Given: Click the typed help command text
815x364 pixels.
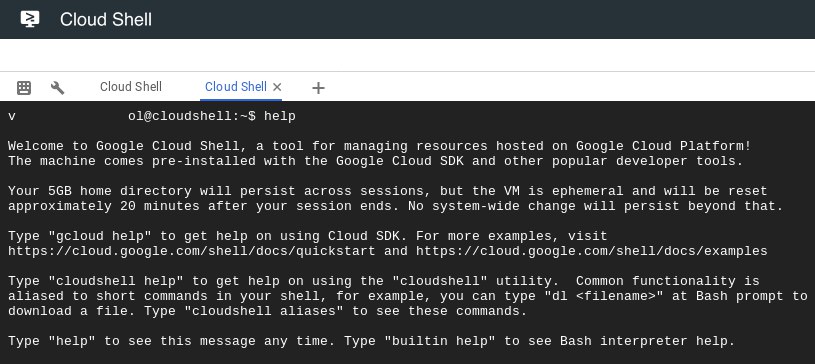Looking at the screenshot, I should pyautogui.click(x=280, y=116).
